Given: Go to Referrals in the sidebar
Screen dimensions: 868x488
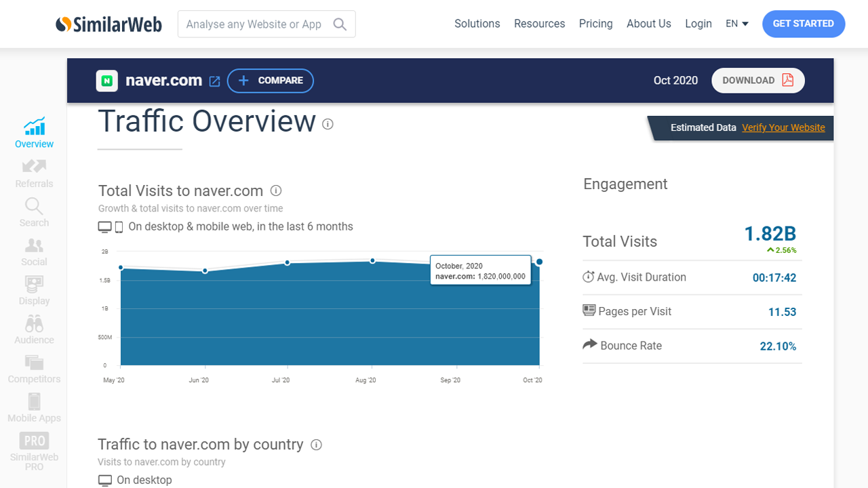Looking at the screenshot, I should [x=35, y=174].
